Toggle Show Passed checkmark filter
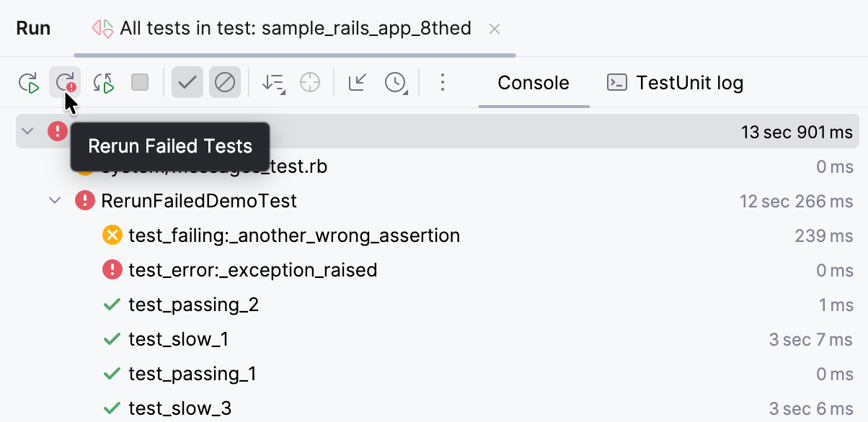The image size is (868, 422). (x=187, y=83)
